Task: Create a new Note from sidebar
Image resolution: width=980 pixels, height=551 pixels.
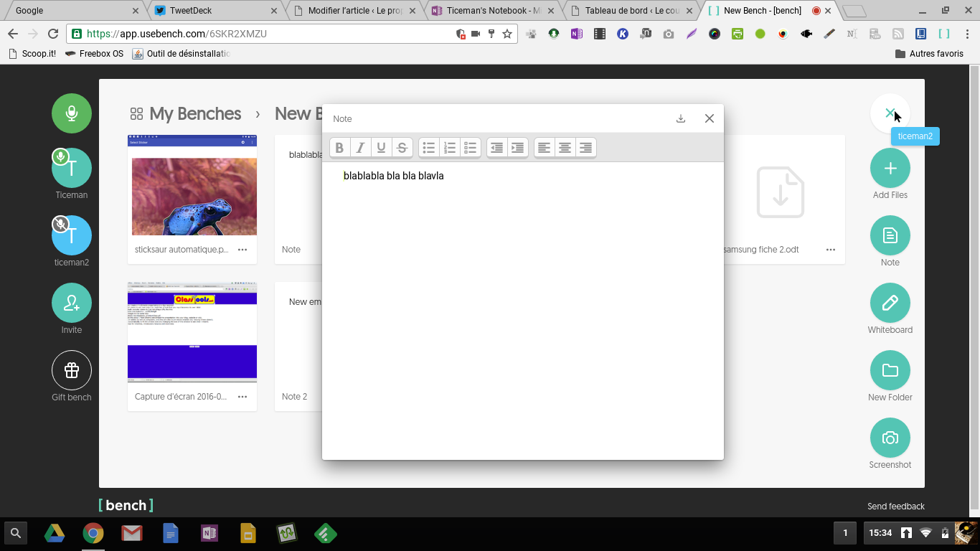Action: click(x=890, y=235)
